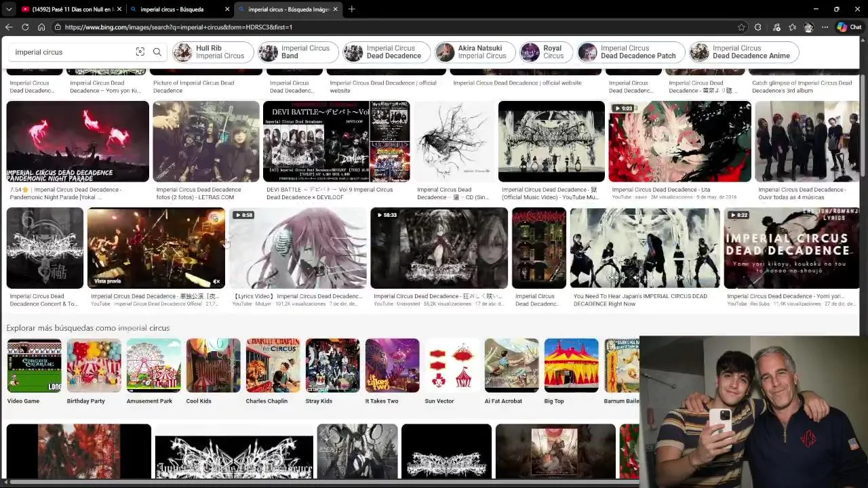Open the Settings and more ellipsis menu

coord(825,27)
